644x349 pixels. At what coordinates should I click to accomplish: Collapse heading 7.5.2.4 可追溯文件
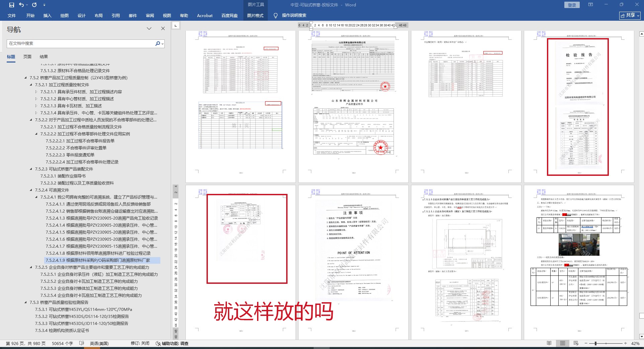click(x=31, y=190)
